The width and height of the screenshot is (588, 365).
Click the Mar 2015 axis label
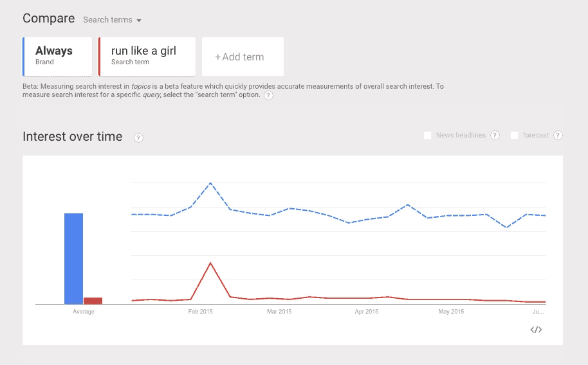click(279, 312)
